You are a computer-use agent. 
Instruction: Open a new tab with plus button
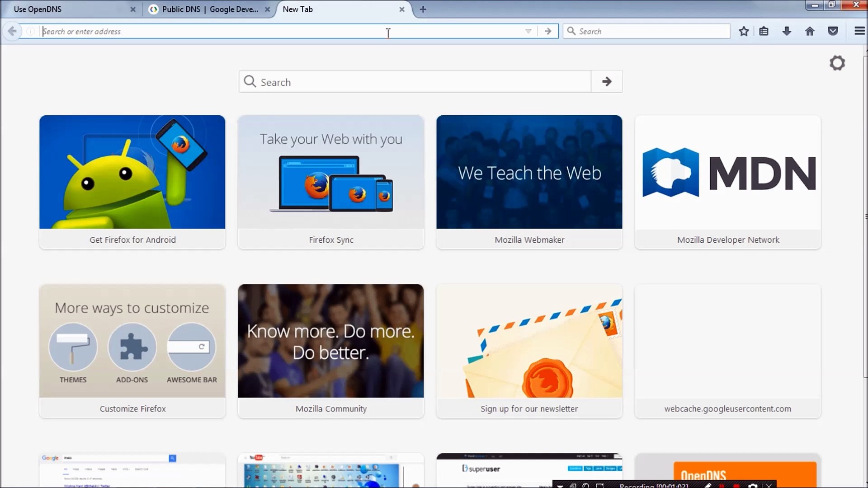(423, 9)
